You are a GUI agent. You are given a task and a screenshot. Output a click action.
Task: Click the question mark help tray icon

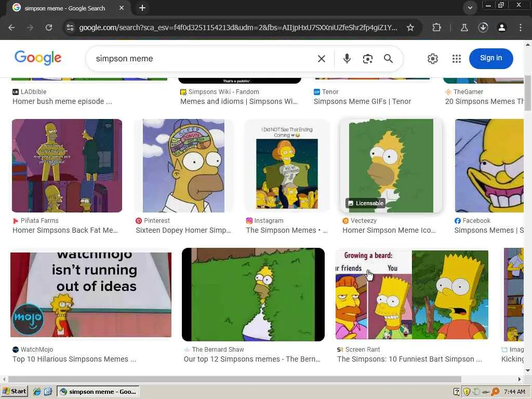click(x=457, y=392)
